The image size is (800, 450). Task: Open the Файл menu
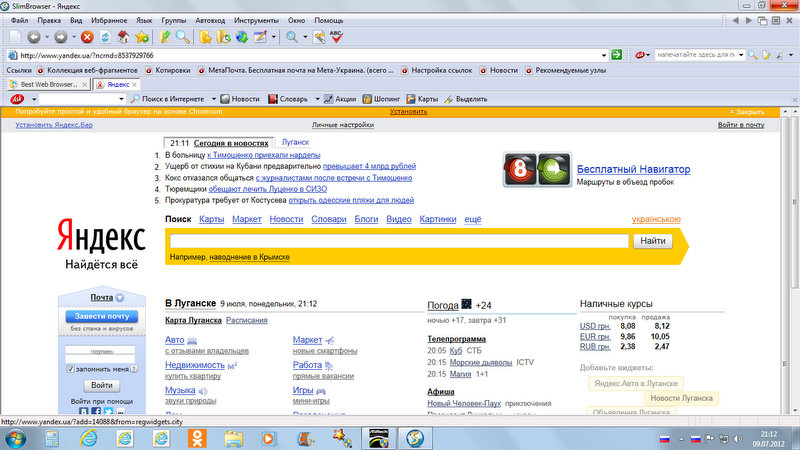pyautogui.click(x=19, y=20)
